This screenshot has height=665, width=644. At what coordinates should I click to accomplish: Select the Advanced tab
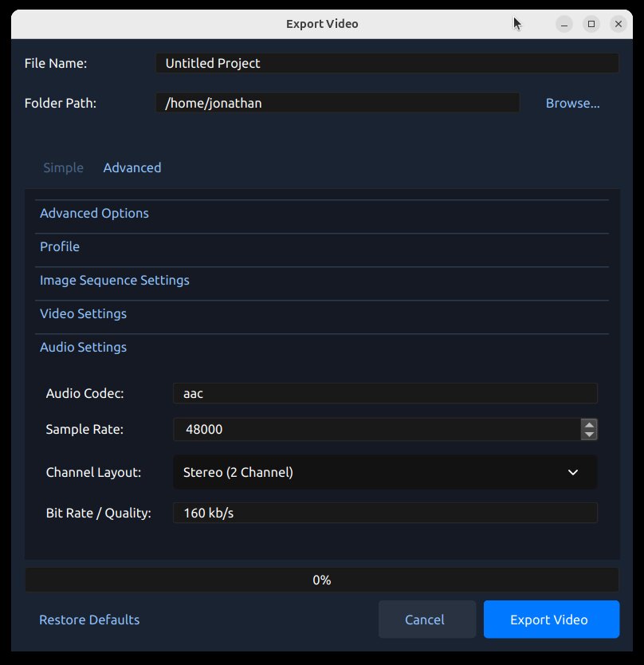point(132,167)
